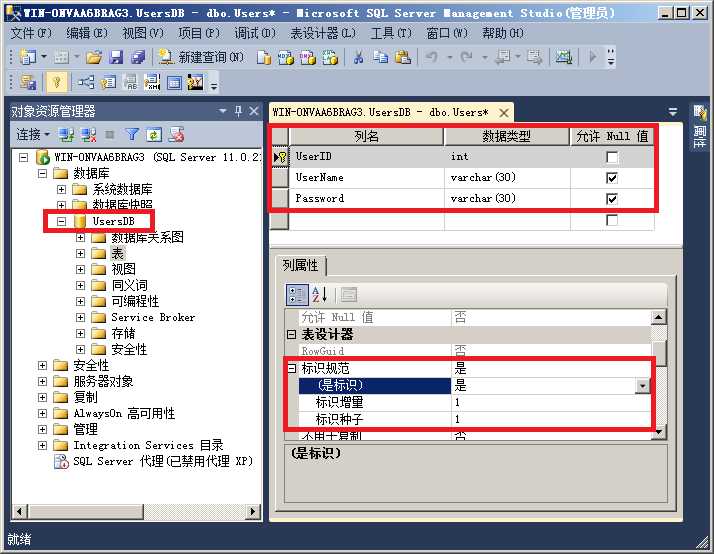This screenshot has width=714, height=554.
Task: Collapse the 标识规范 property group
Action: [x=291, y=368]
